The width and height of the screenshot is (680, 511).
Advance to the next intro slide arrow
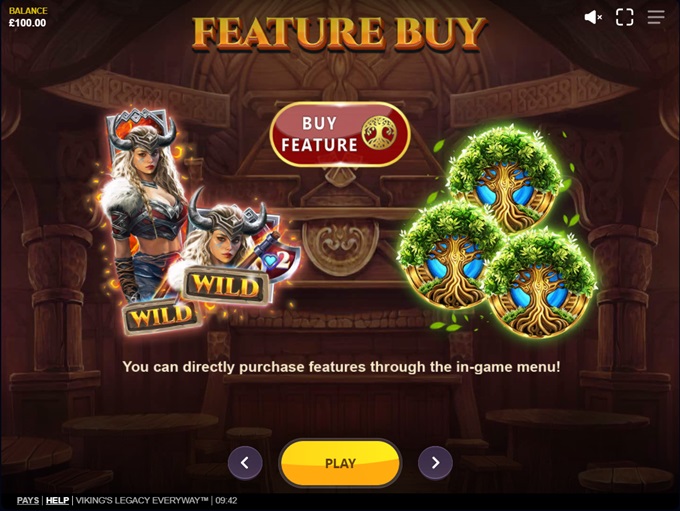click(435, 463)
